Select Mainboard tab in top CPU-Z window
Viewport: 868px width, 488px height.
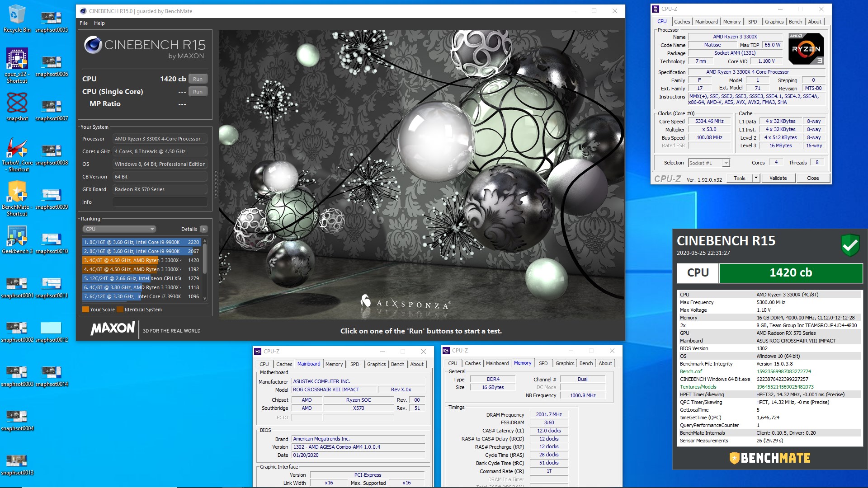point(706,22)
